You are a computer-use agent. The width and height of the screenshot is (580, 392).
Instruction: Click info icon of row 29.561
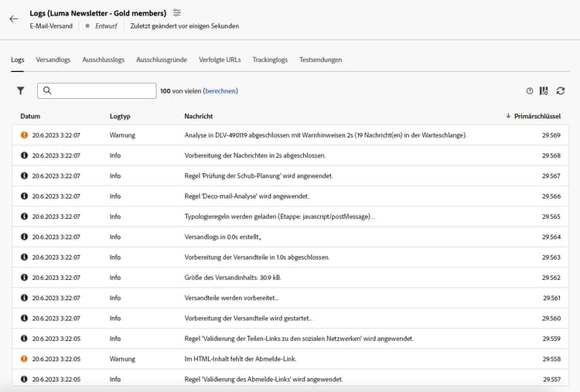coord(24,298)
